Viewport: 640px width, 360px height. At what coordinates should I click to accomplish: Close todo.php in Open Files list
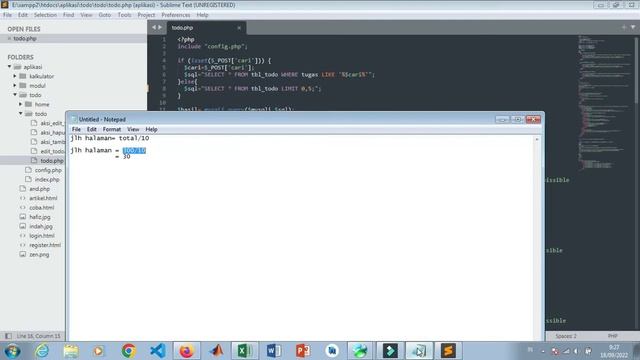click(9, 38)
